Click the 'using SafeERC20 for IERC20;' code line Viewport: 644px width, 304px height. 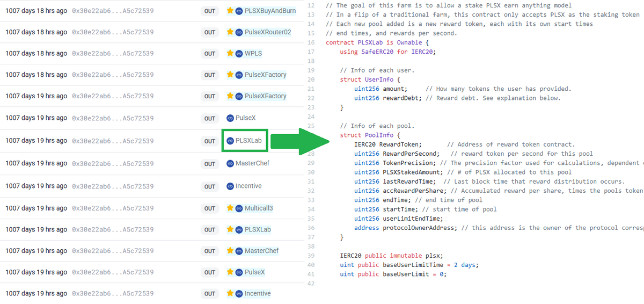click(388, 52)
